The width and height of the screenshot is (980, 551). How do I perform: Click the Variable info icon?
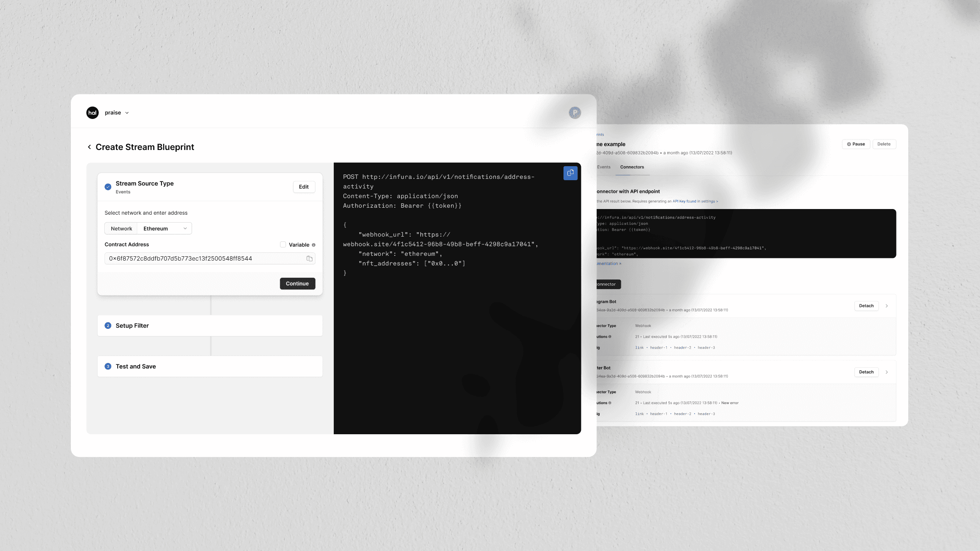[314, 245]
